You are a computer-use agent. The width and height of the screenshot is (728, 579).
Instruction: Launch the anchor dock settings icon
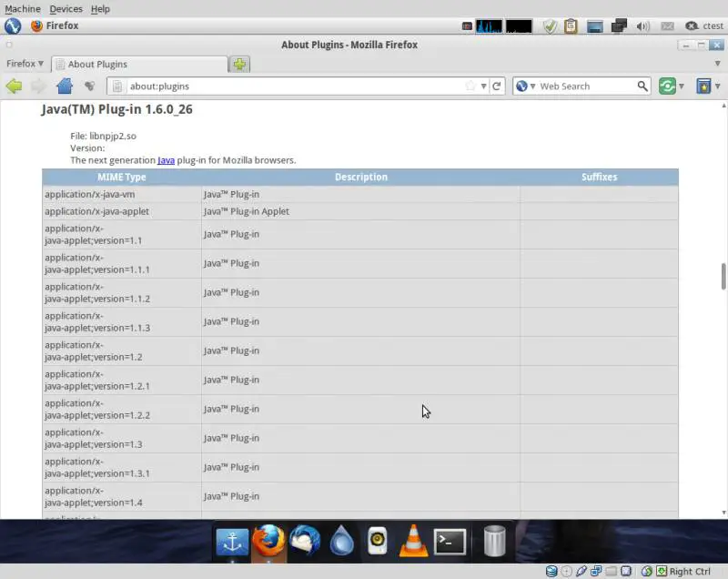(x=232, y=541)
